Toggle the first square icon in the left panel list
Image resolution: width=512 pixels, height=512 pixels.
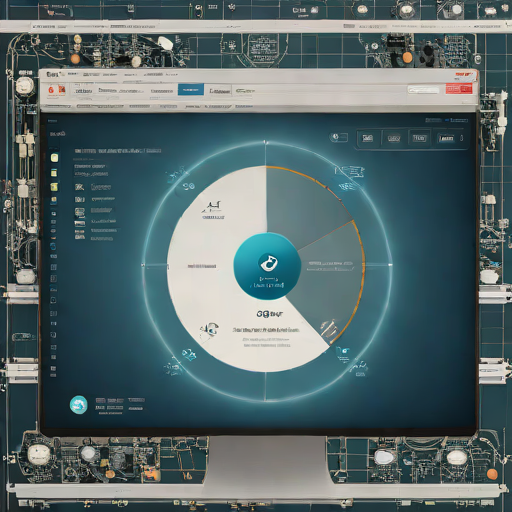click(79, 187)
